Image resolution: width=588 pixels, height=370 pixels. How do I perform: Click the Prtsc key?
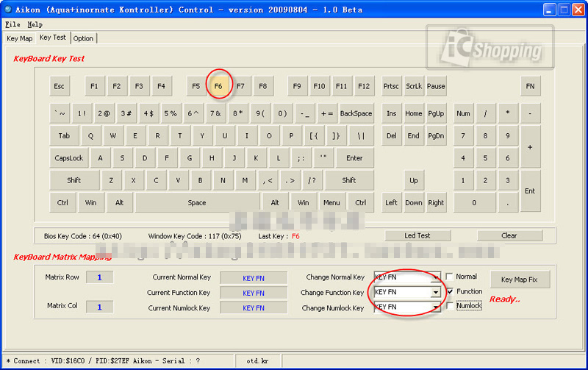click(391, 86)
